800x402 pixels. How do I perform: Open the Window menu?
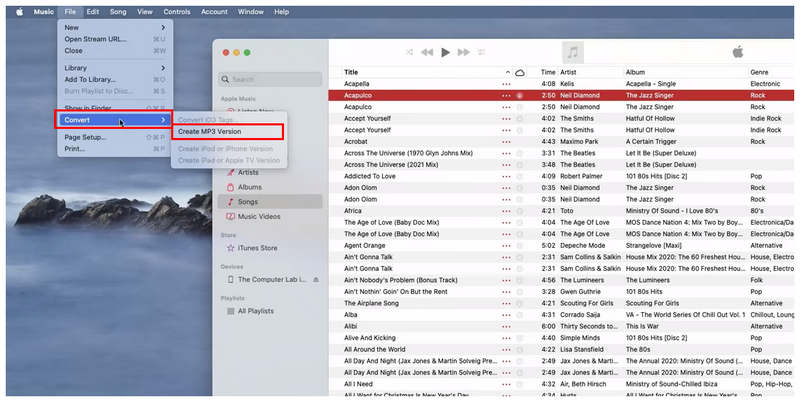(x=251, y=12)
